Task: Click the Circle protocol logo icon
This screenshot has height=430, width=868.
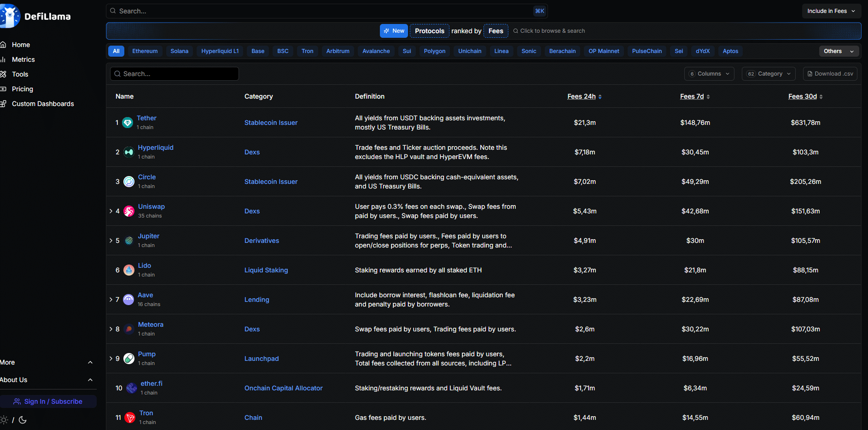Action: coord(129,182)
